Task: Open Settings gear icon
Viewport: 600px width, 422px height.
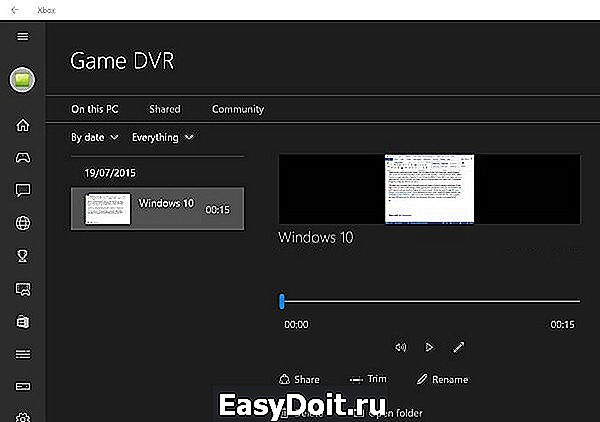Action: click(x=23, y=417)
